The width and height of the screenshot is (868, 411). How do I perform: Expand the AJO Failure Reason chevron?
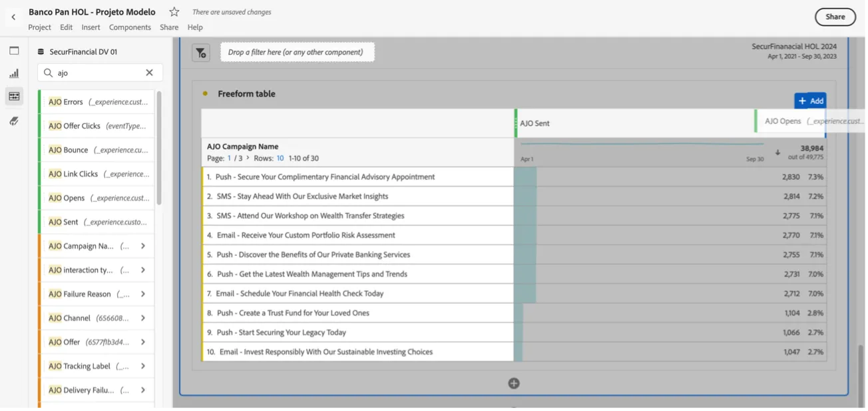point(143,294)
